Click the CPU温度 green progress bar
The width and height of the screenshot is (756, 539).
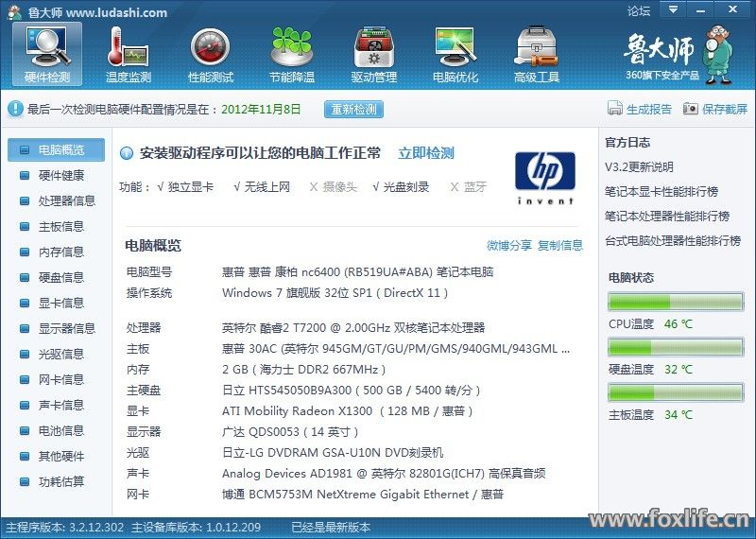[676, 302]
